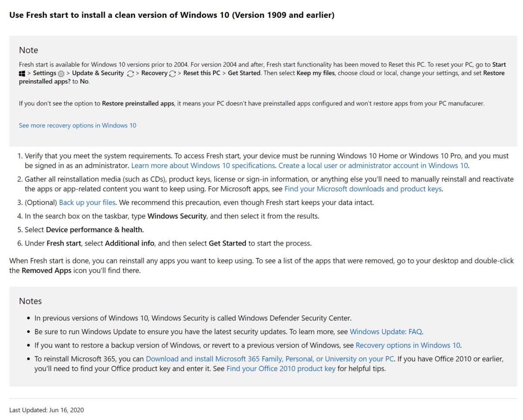Click Last Updated: Jun 16, 2020 text

pos(47,410)
